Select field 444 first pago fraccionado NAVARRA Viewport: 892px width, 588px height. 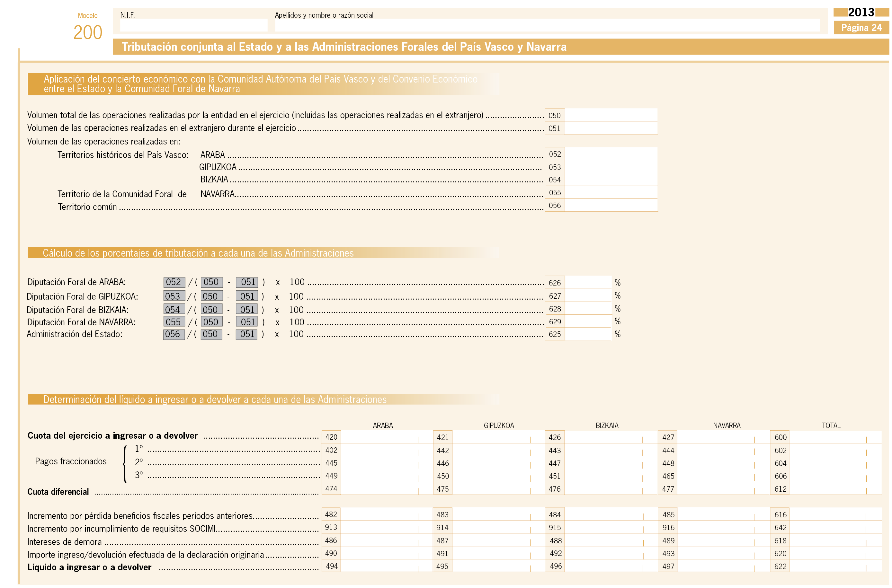pyautogui.click(x=723, y=450)
